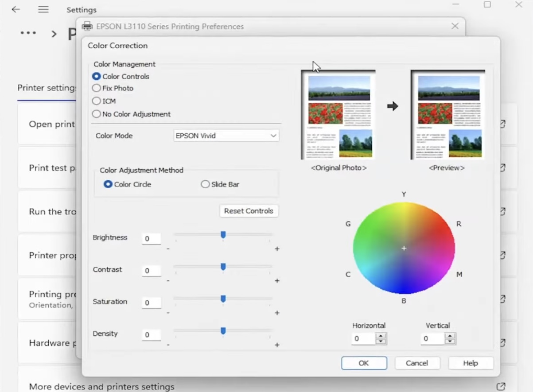Click the Horizontal value input box
Image resolution: width=533 pixels, height=392 pixels.
[364, 339]
